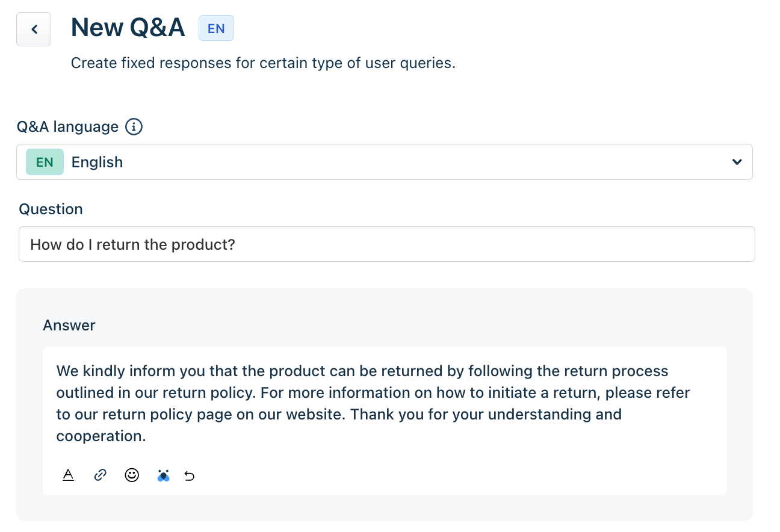780x532 pixels.
Task: Open the emoji picker smiley icon
Action: click(132, 475)
